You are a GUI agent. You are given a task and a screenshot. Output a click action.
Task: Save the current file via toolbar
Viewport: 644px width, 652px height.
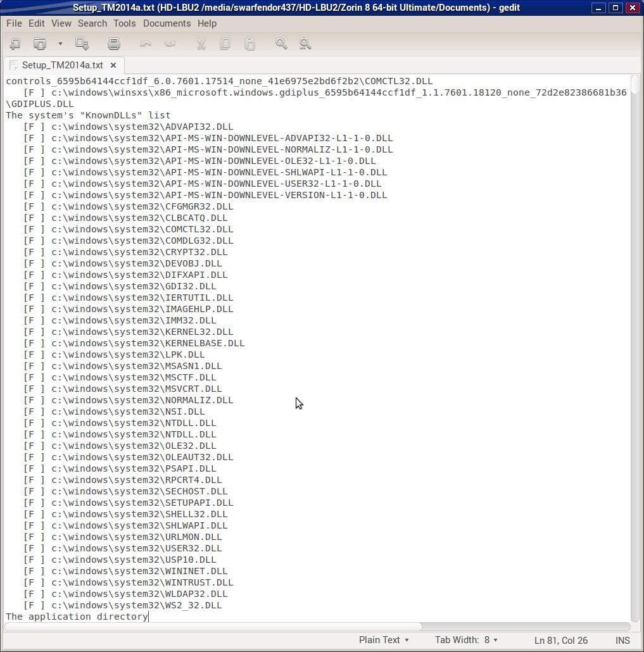pos(82,44)
